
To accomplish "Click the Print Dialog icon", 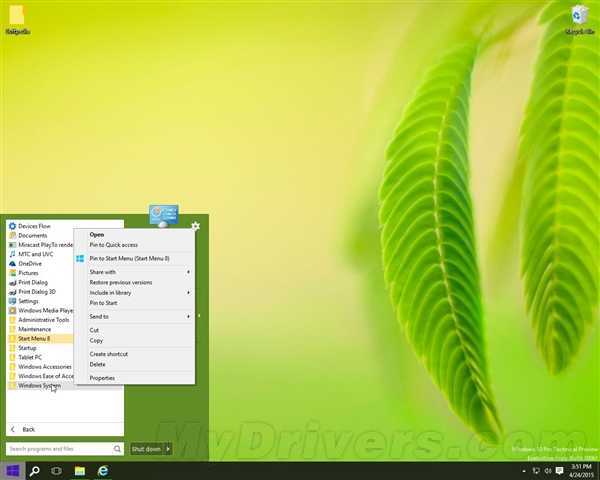I will [12, 282].
